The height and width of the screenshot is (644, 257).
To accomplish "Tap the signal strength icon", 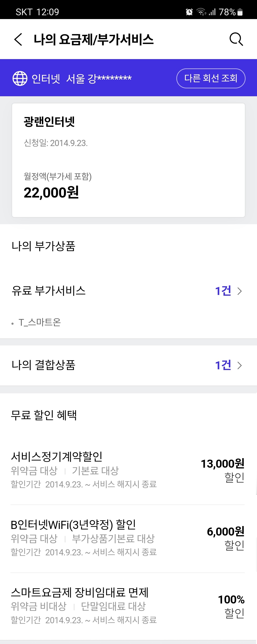I will [212, 12].
